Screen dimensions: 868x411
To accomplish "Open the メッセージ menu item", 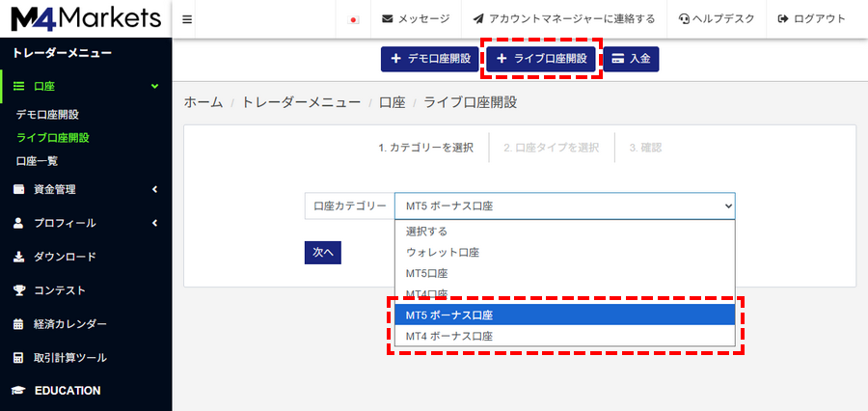I will (x=416, y=19).
